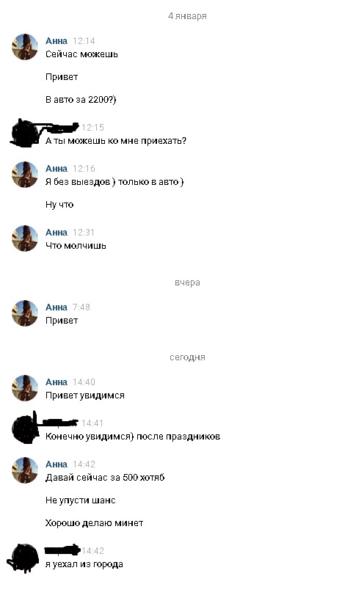Screen dimensions: 364x598
Task: Select the message 'Что молчишь'
Action: click(x=76, y=246)
